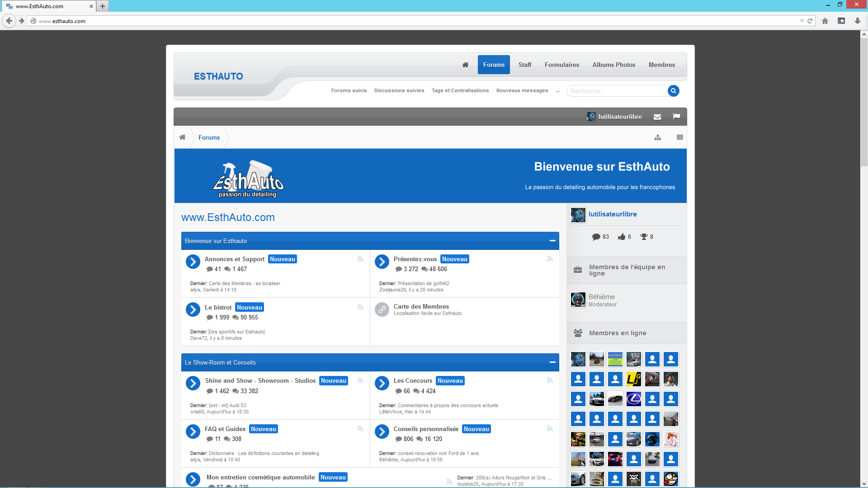Expand the more options ellipsis in sub-navigation
The height and width of the screenshot is (488, 868).
tap(557, 91)
